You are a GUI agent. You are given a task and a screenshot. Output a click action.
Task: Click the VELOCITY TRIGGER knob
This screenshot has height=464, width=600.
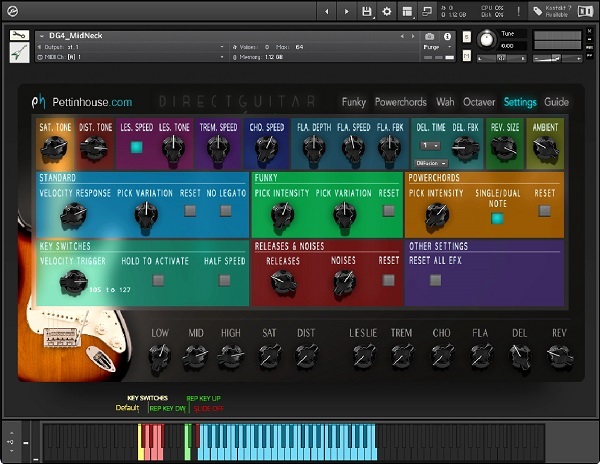click(x=73, y=282)
